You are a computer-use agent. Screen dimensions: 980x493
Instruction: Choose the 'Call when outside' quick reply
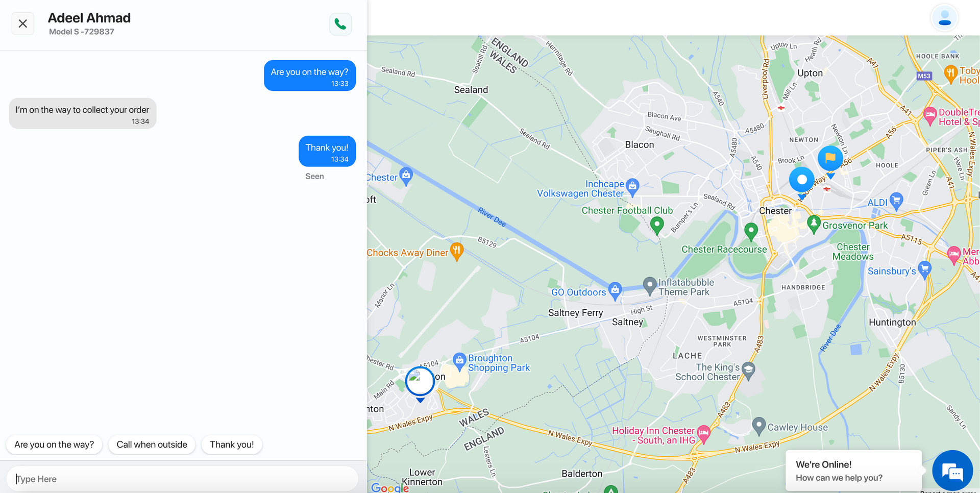152,445
